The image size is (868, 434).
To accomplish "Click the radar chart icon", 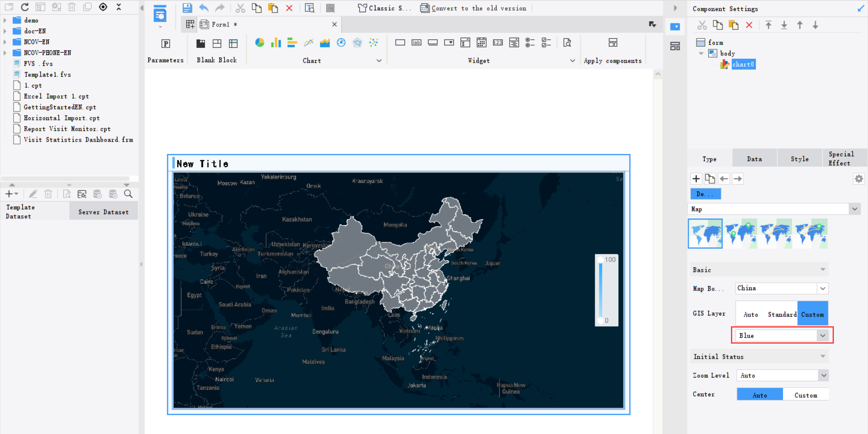I will pos(357,43).
